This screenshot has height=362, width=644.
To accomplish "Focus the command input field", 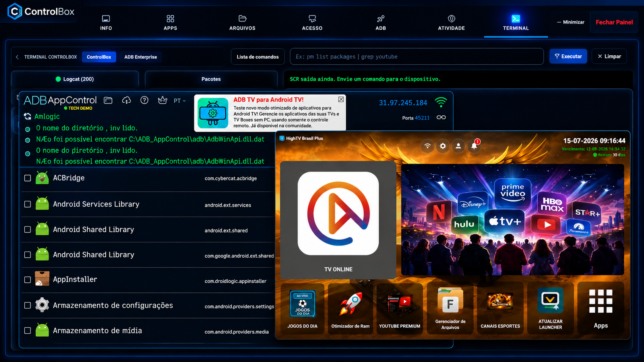I will point(417,57).
